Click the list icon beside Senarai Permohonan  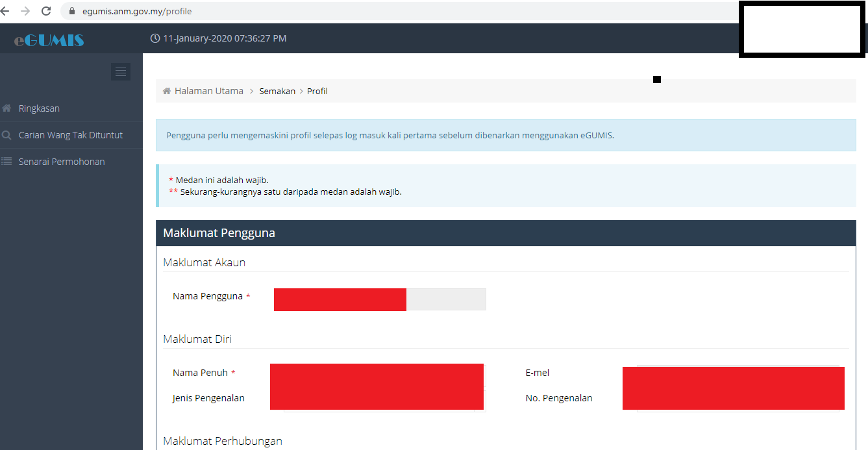(7, 162)
